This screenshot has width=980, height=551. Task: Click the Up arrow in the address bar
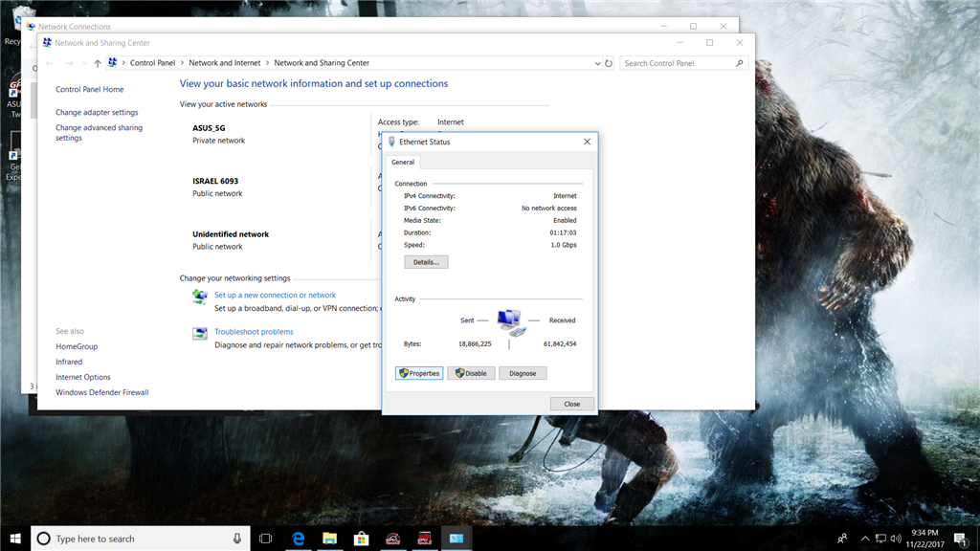pos(98,63)
